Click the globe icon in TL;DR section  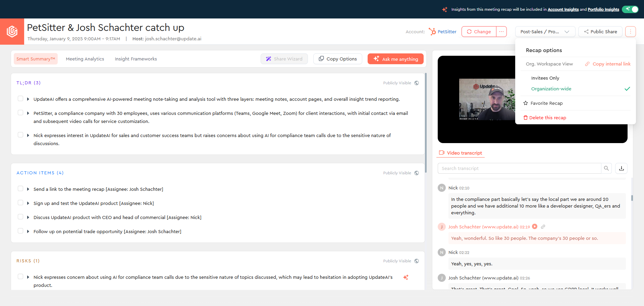coord(417,83)
